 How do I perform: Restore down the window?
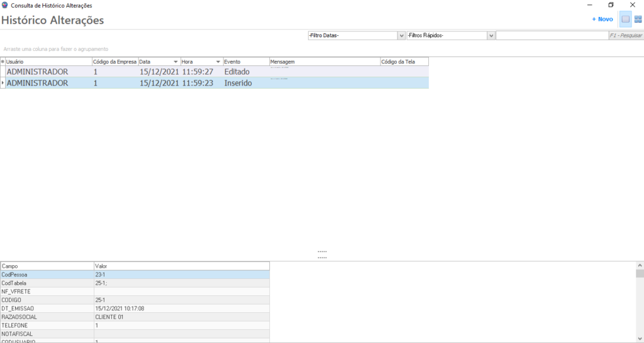click(x=611, y=4)
